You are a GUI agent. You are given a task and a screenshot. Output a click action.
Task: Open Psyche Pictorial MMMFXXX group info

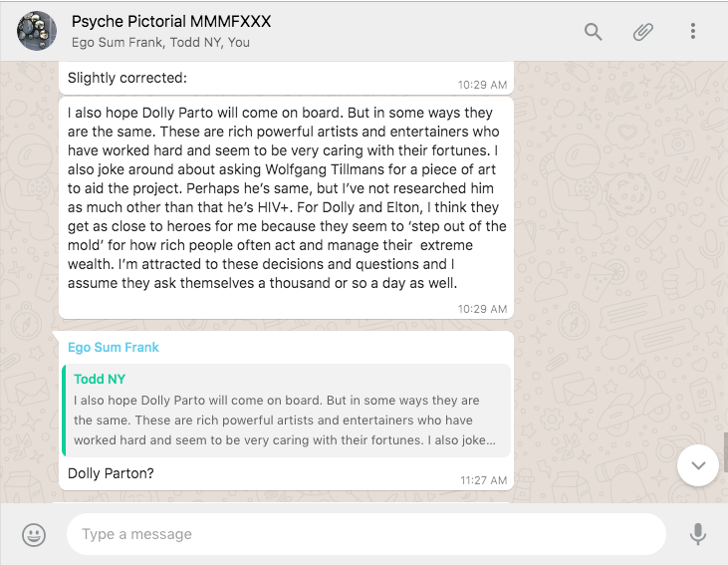tap(171, 21)
